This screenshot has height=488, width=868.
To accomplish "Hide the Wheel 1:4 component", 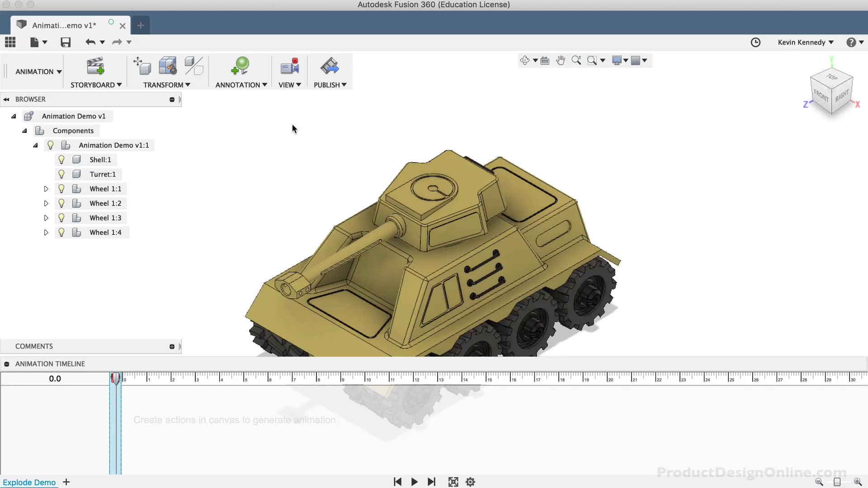I will pos(61,232).
